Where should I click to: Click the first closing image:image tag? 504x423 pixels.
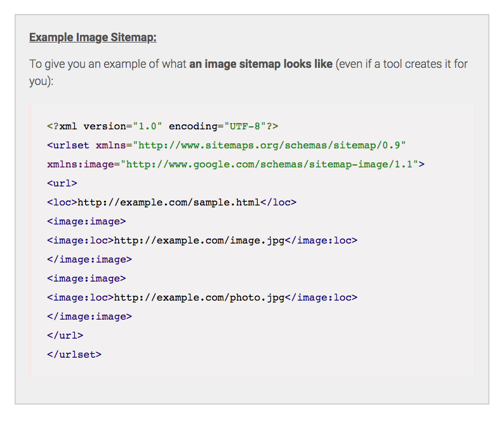90,259
